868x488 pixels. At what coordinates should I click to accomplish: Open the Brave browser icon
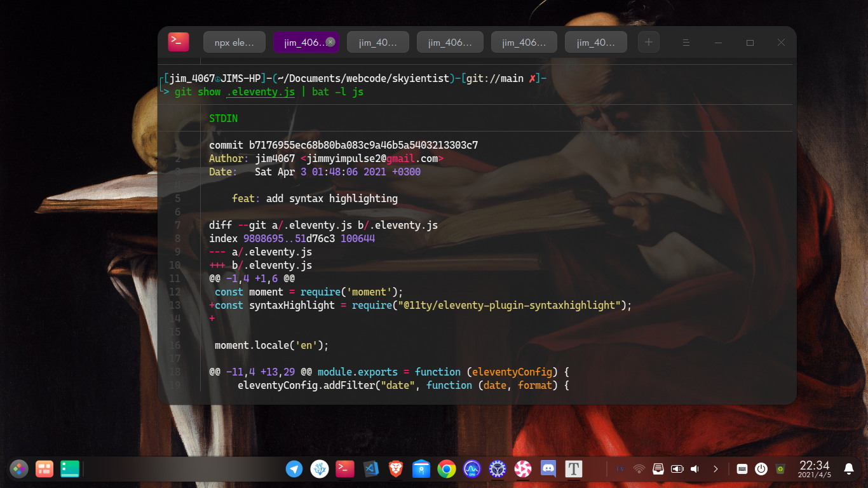tap(396, 469)
